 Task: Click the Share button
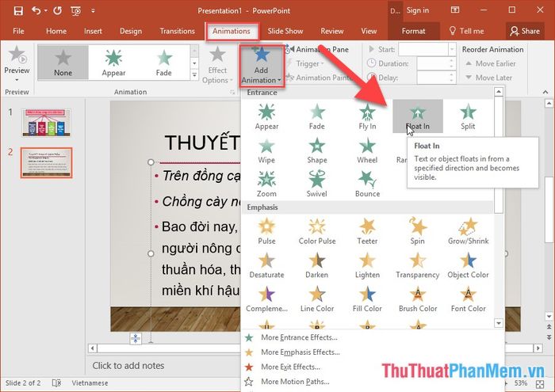(525, 31)
